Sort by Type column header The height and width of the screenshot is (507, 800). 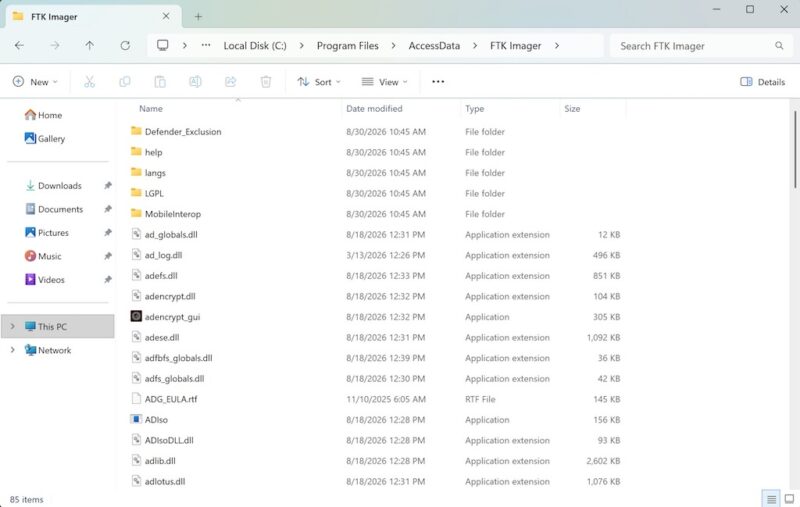tap(474, 109)
